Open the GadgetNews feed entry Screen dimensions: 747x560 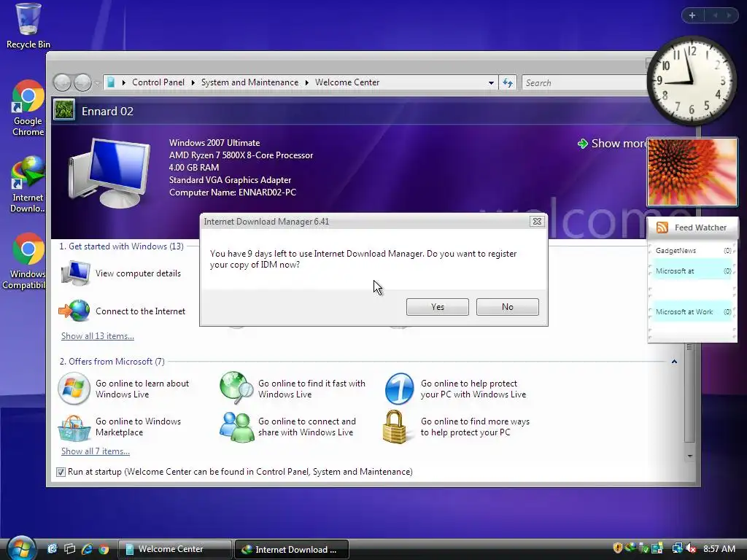[x=693, y=251]
